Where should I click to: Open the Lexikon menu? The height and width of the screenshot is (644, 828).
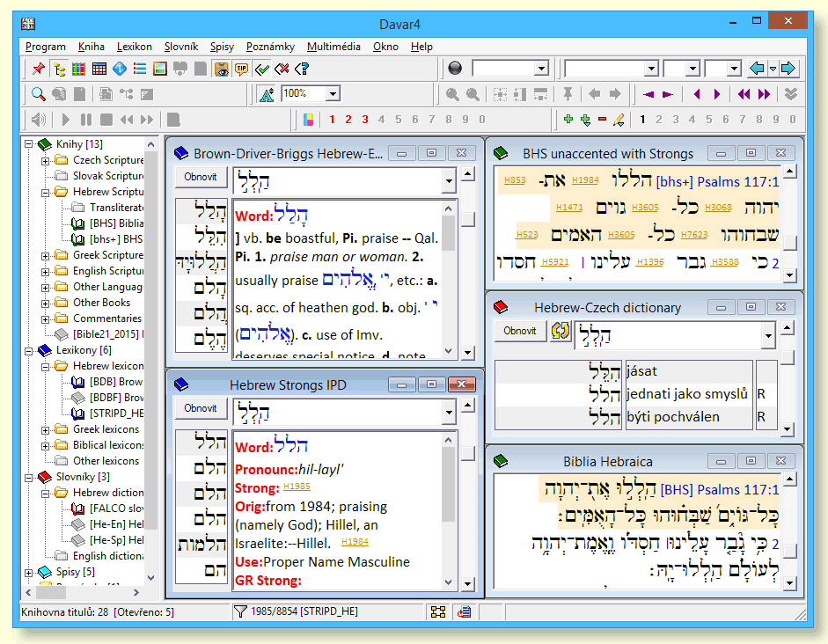[x=135, y=47]
